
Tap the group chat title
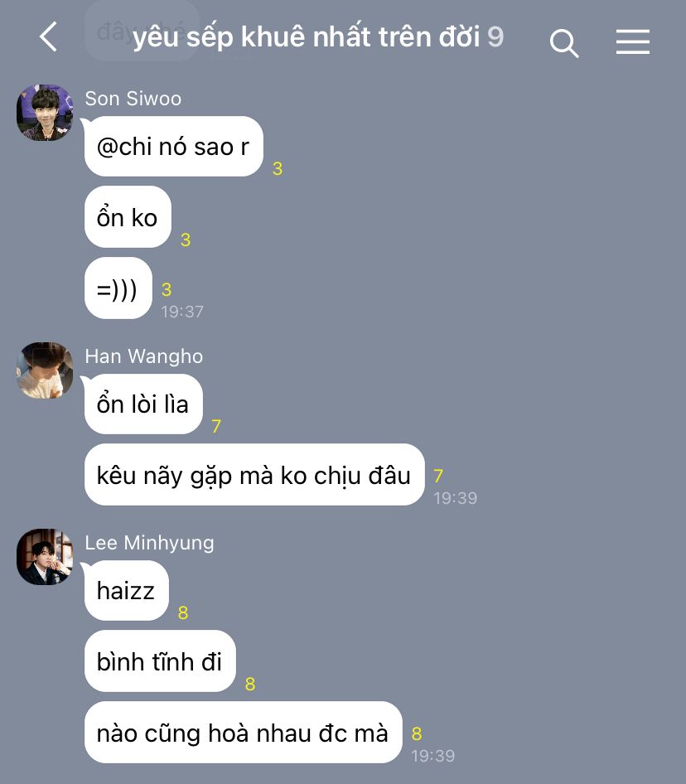[306, 36]
